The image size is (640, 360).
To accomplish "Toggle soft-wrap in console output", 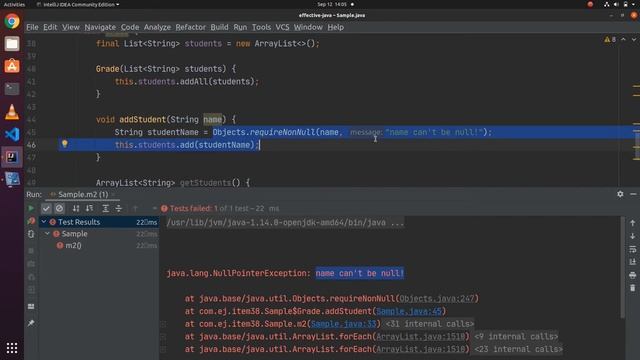I will (633, 249).
